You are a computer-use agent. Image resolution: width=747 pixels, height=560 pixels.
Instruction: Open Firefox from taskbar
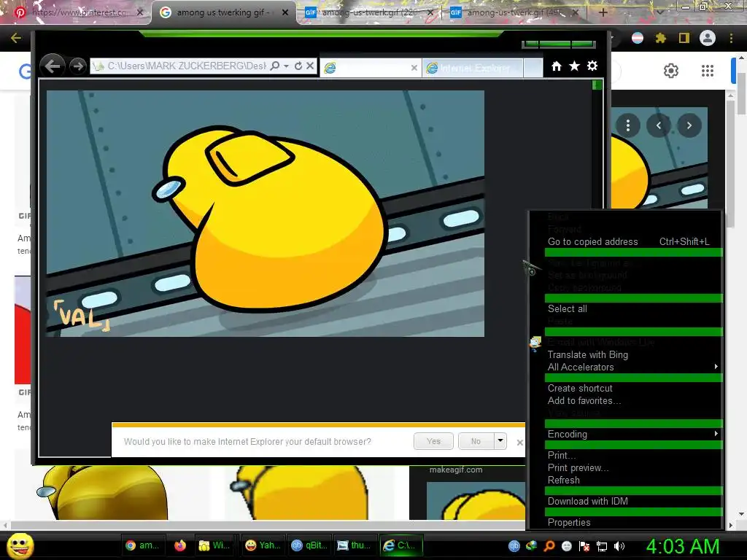pyautogui.click(x=180, y=545)
